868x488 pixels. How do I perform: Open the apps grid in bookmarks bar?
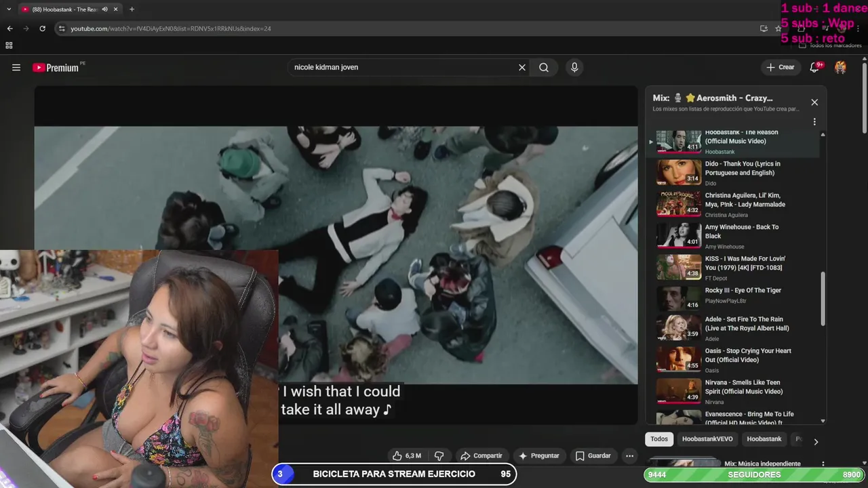(9, 45)
